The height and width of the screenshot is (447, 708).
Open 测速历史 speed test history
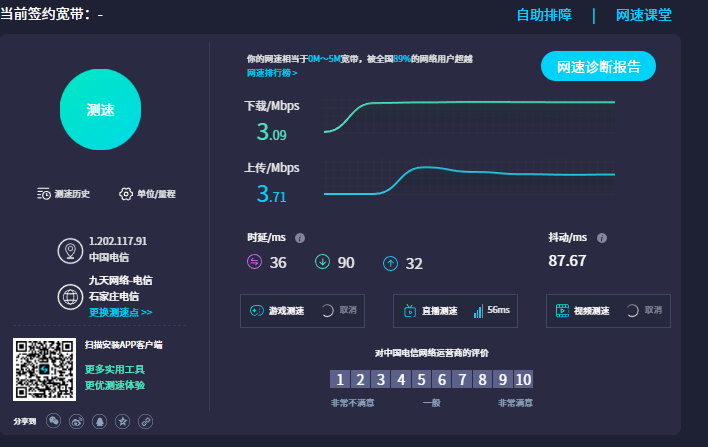click(64, 194)
